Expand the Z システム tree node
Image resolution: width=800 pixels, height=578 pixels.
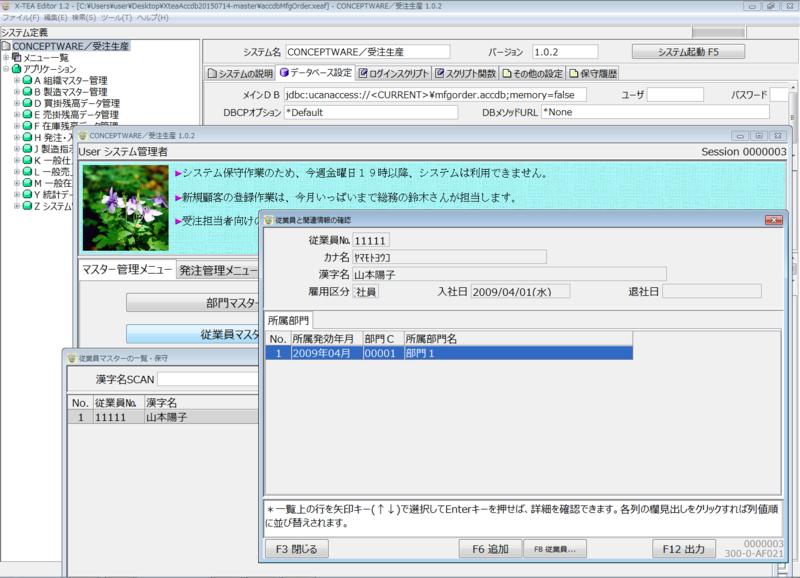click(17, 206)
